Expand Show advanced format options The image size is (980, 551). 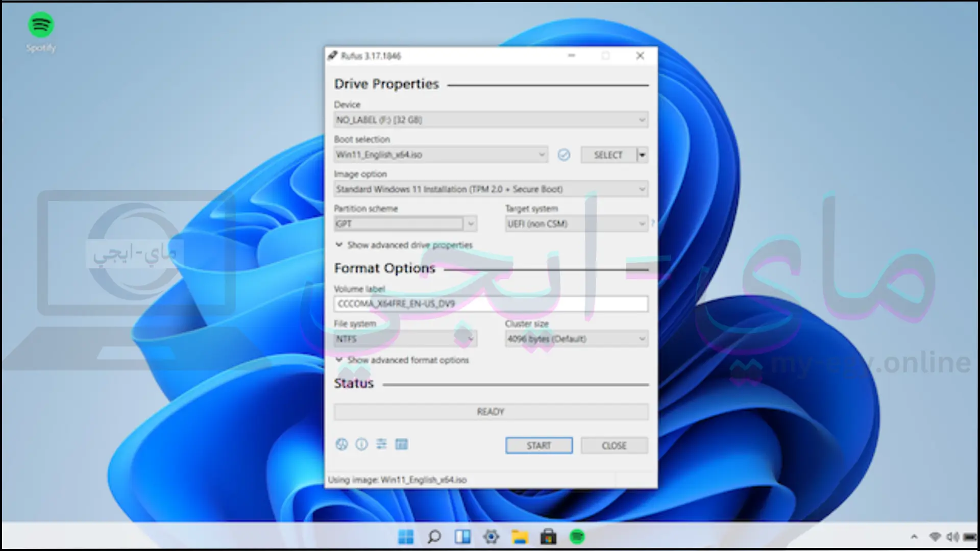coord(402,360)
